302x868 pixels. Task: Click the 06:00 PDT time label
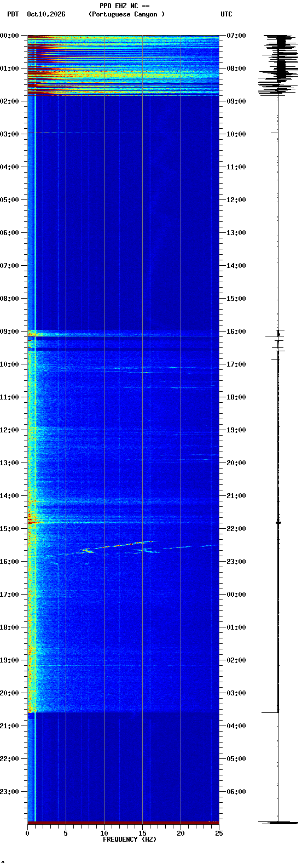10,233
